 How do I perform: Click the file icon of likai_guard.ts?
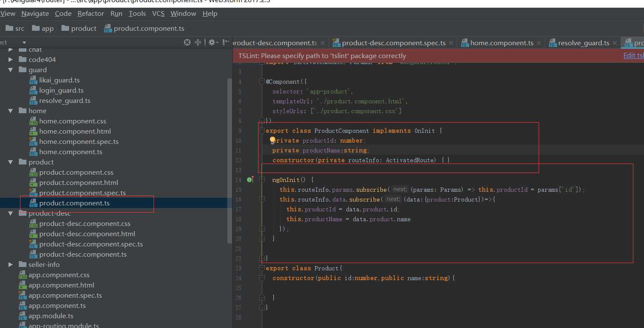click(x=33, y=80)
